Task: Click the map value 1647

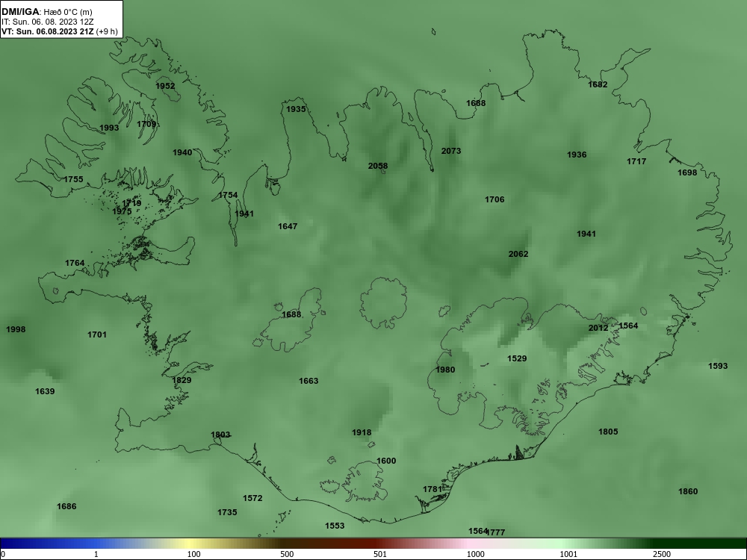Action: pos(288,226)
